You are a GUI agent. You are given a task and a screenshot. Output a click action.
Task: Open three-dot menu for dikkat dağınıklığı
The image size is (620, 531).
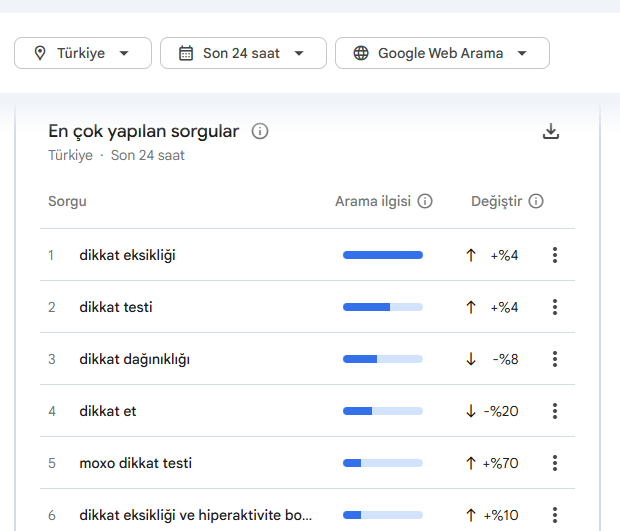[555, 359]
